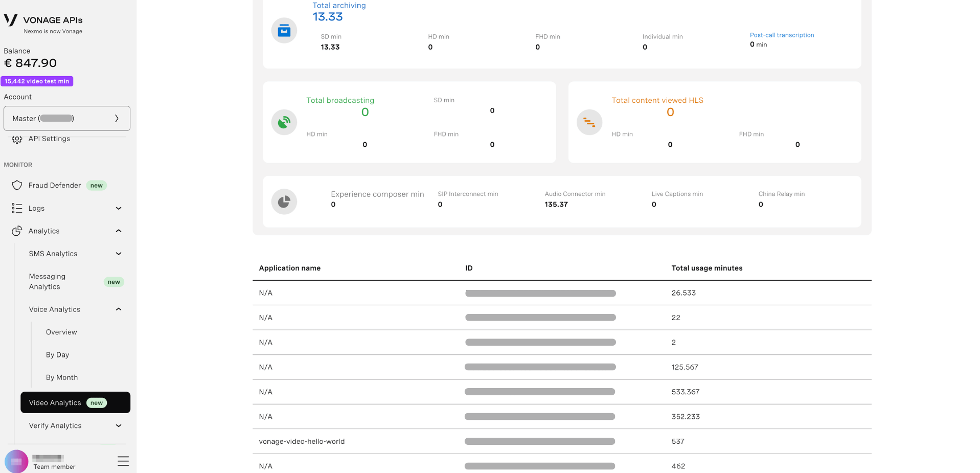This screenshot has width=980, height=473.
Task: Click the Audio Connector min value 135.37
Action: (x=556, y=205)
